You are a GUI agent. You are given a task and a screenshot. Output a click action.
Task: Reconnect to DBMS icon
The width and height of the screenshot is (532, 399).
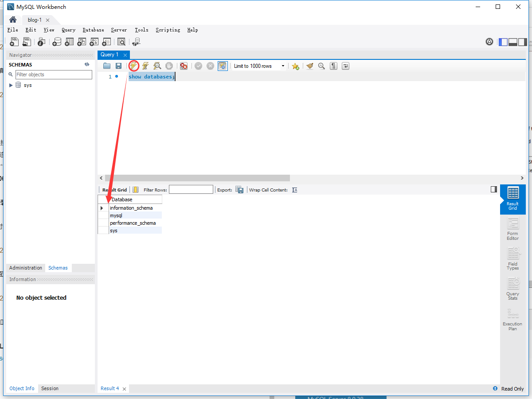click(x=136, y=42)
